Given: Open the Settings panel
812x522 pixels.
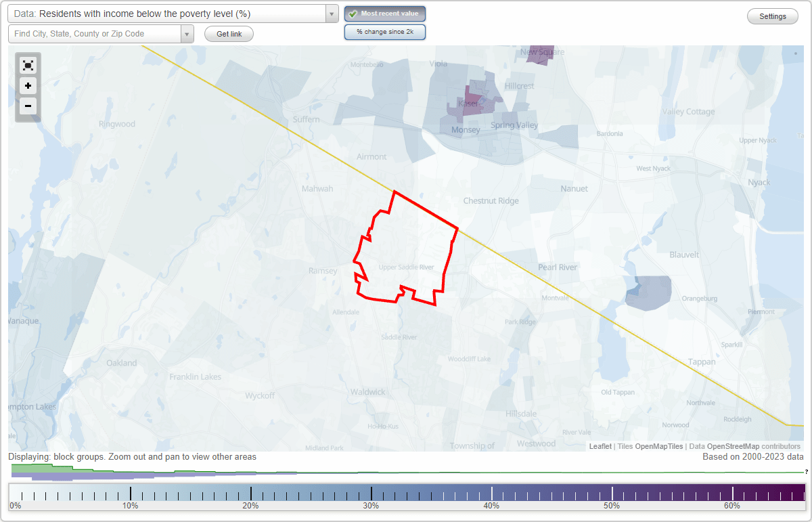Looking at the screenshot, I should coord(772,16).
